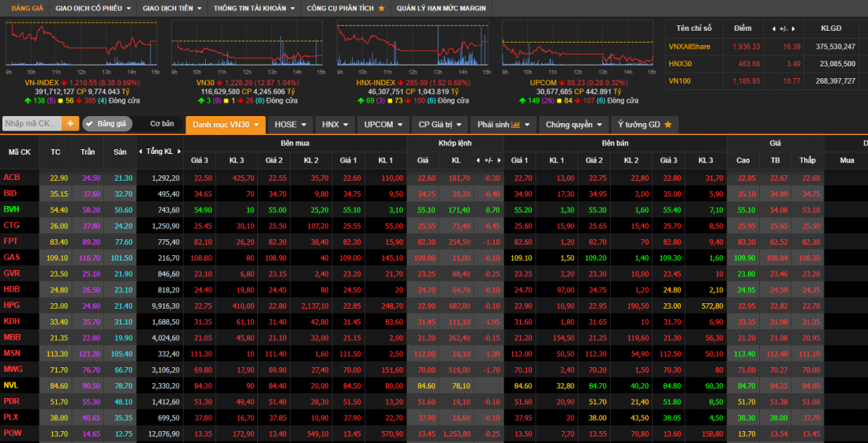The image size is (868, 443).
Task: Click the NVL stock symbol
Action: pyautogui.click(x=11, y=385)
